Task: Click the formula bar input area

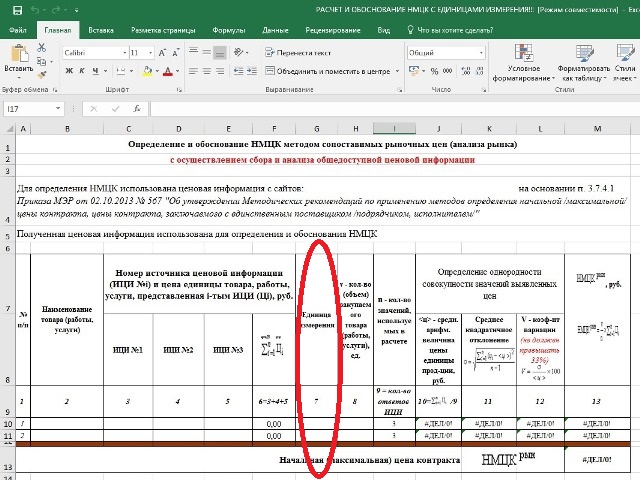Action: point(395,109)
